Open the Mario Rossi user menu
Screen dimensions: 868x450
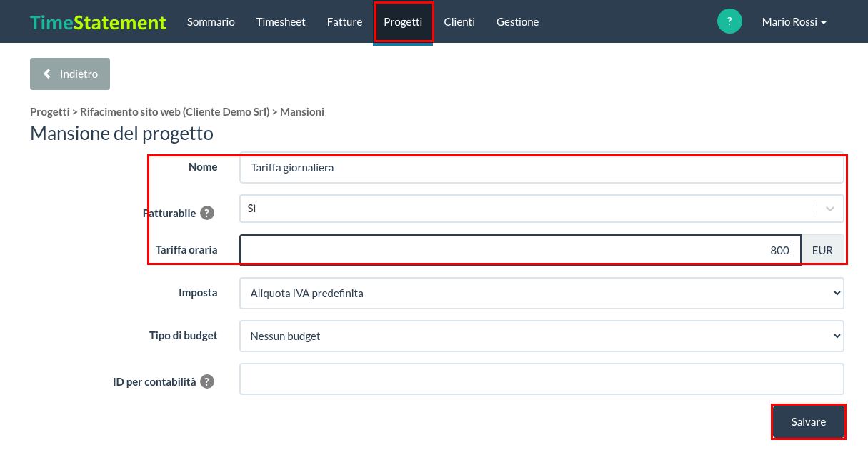click(x=794, y=21)
